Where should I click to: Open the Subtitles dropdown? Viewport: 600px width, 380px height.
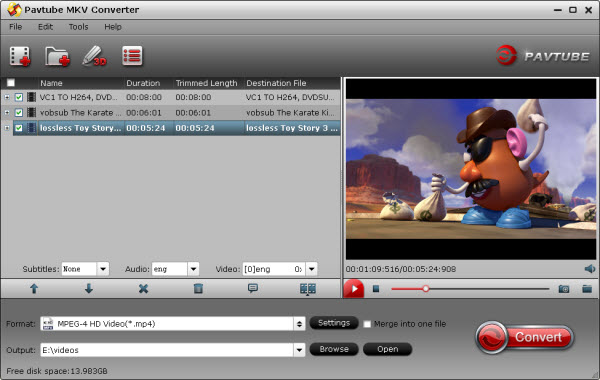tap(103, 269)
